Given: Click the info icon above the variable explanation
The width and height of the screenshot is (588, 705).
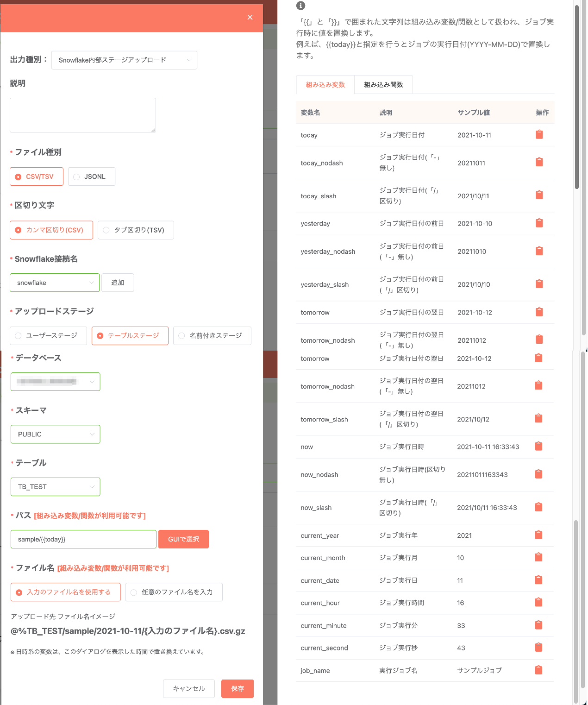Looking at the screenshot, I should coord(300,6).
